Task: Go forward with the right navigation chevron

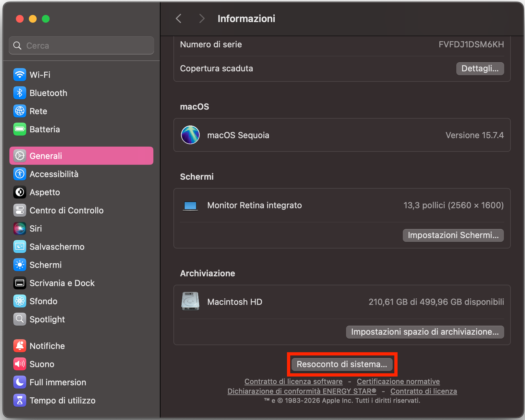Action: (202, 18)
